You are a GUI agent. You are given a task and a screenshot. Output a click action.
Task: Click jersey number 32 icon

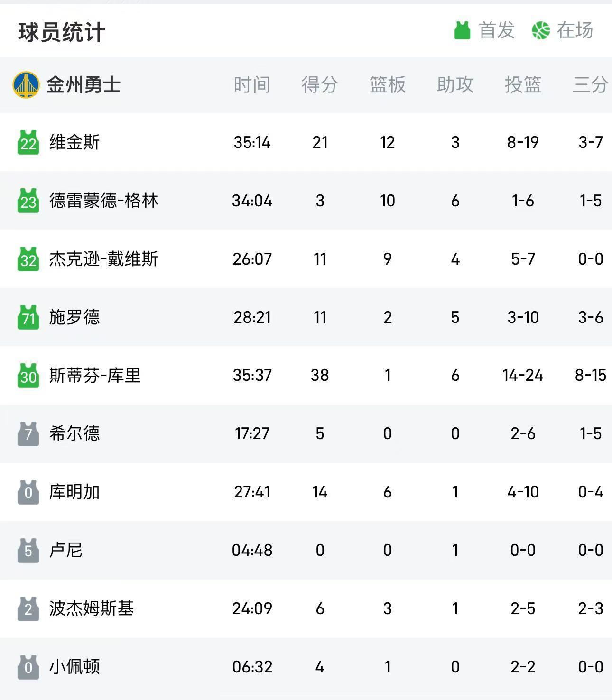click(x=28, y=259)
